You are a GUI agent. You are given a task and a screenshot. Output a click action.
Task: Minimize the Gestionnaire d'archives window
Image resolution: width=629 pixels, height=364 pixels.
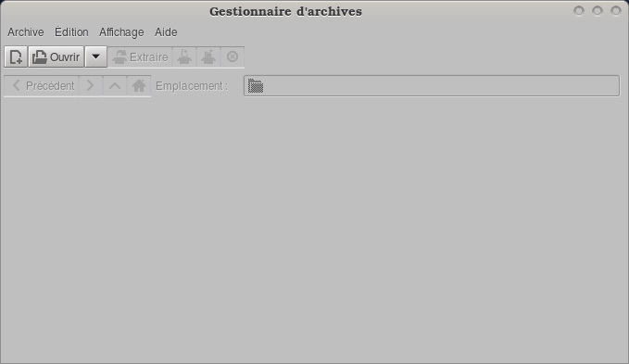(579, 11)
